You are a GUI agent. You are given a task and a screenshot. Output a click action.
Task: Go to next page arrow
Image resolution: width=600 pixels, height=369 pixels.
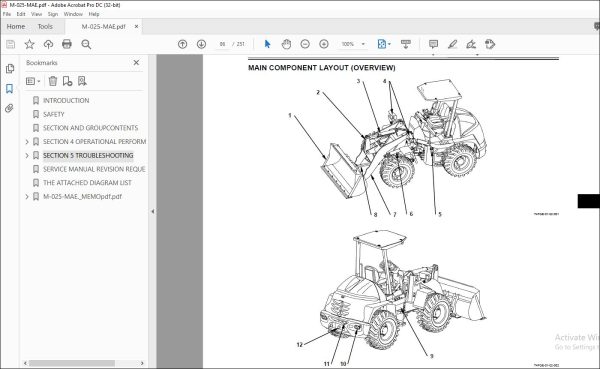point(201,44)
